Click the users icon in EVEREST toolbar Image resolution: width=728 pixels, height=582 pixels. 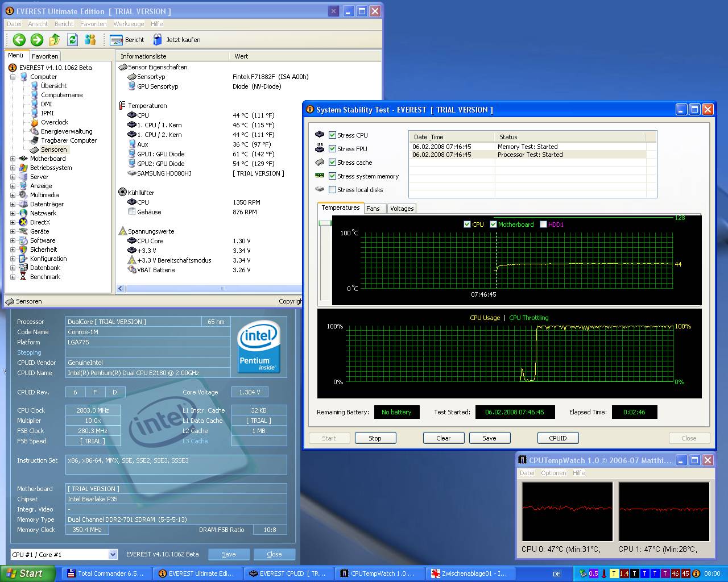[90, 40]
